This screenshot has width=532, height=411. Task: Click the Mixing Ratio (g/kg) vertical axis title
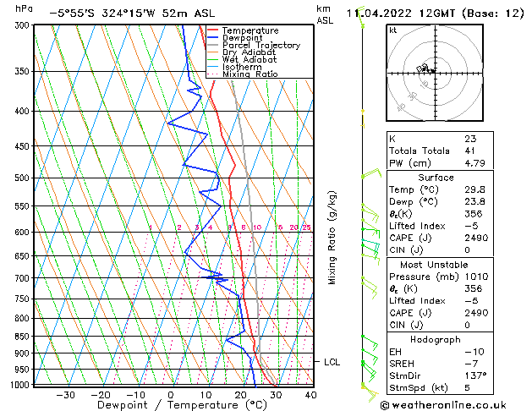332,238
